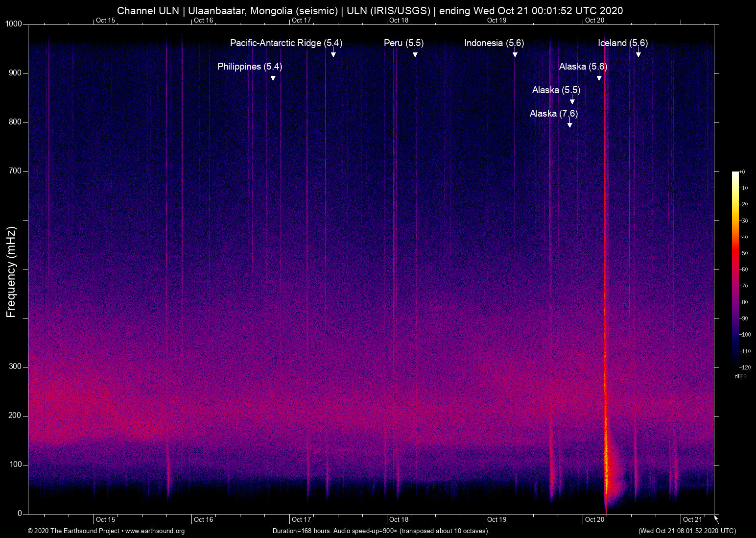Click the Alaska (5.6) event label
The width and height of the screenshot is (756, 538).
pyautogui.click(x=583, y=67)
